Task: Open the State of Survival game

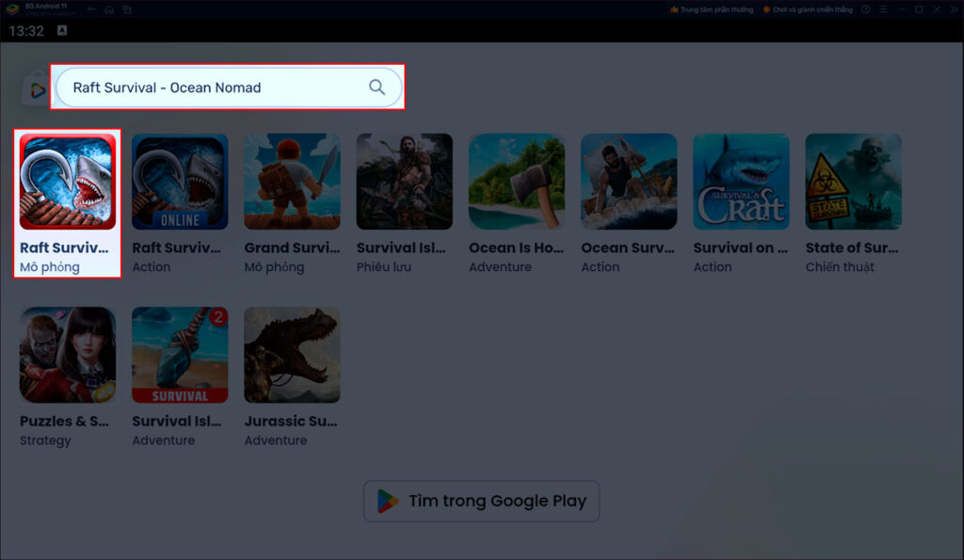Action: (x=853, y=181)
